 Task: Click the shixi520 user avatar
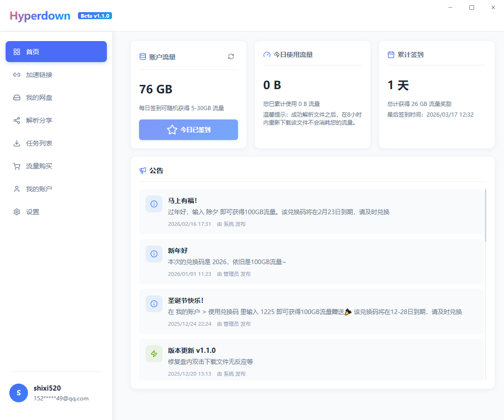click(x=19, y=393)
